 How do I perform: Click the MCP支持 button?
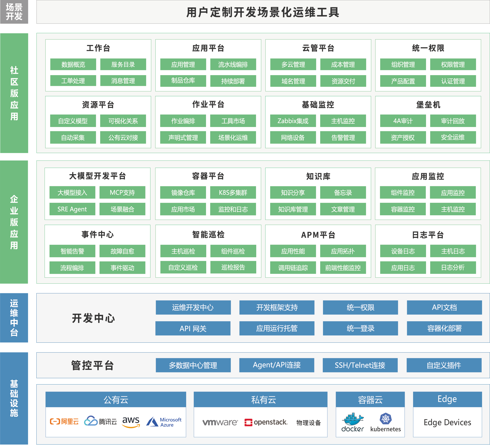[122, 192]
